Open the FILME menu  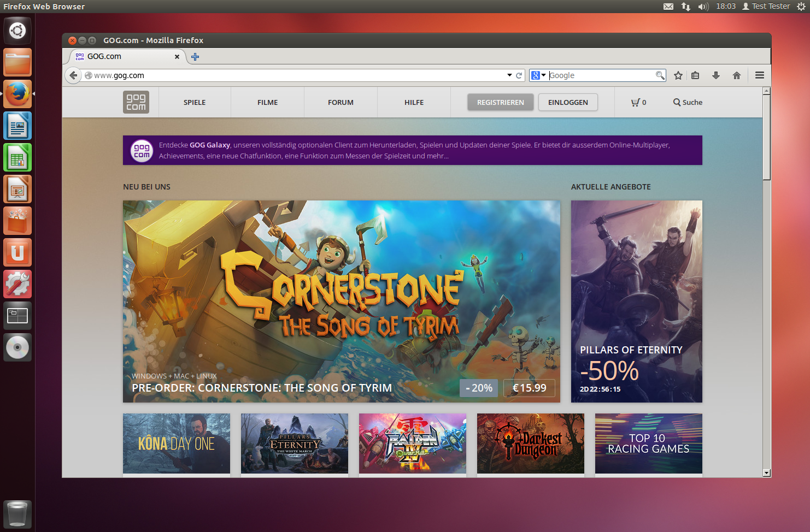point(268,102)
